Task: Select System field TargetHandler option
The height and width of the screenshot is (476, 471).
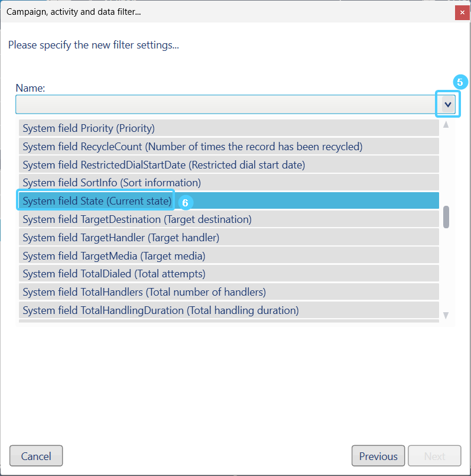Action: point(121,238)
